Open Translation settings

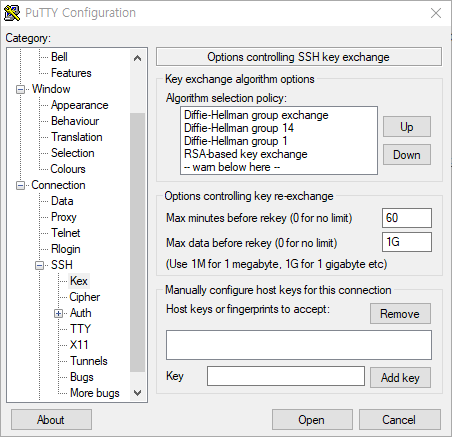point(77,137)
